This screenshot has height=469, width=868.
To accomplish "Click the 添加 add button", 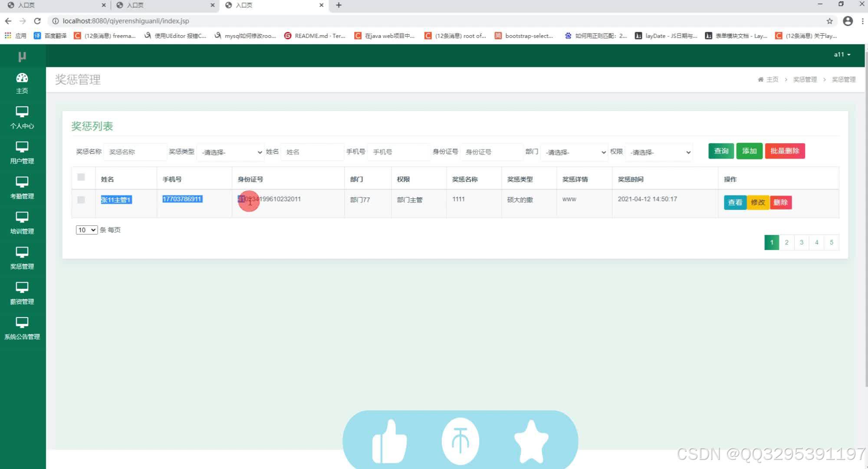I will tap(750, 151).
